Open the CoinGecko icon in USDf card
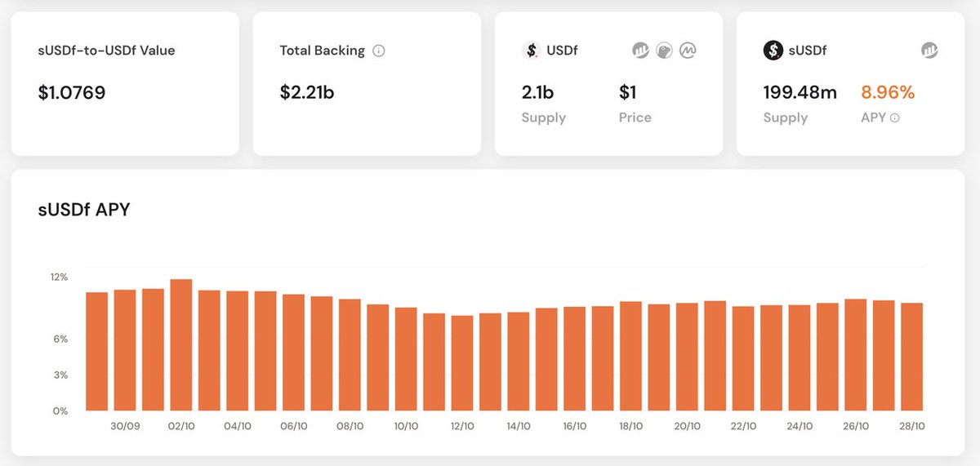The height and width of the screenshot is (466, 980). pos(664,51)
